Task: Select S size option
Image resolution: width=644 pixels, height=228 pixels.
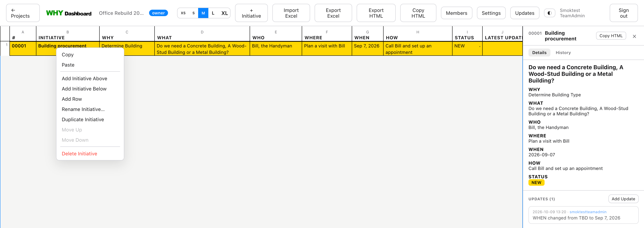Action: [x=194, y=13]
